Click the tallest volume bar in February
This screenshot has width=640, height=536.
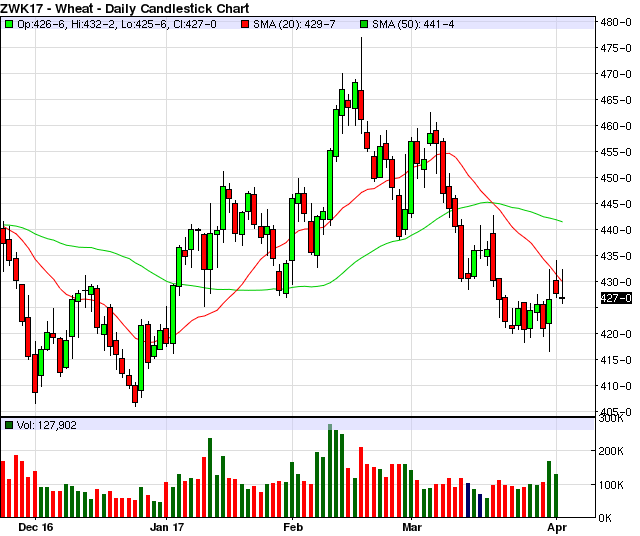pyautogui.click(x=330, y=471)
